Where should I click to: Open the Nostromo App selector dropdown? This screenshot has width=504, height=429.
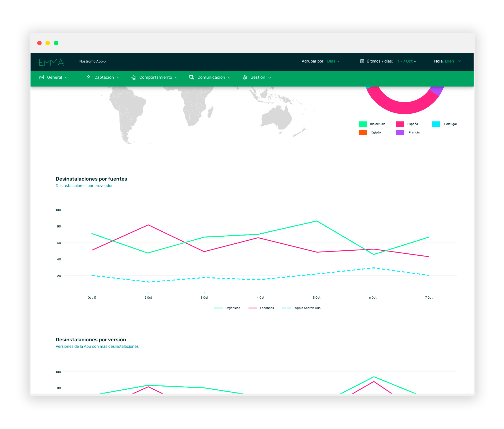[x=92, y=61]
